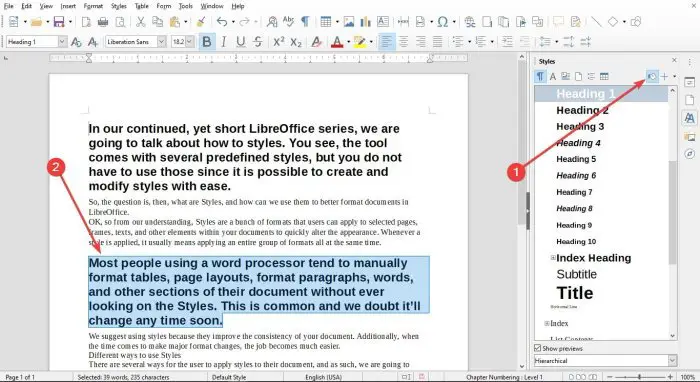Select the Insert Line tool
Viewport: 700px width, 382px height.
[x=596, y=21]
